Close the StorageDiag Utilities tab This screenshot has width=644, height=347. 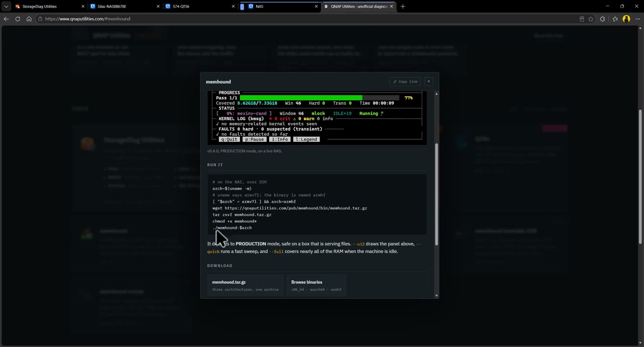pyautogui.click(x=83, y=7)
